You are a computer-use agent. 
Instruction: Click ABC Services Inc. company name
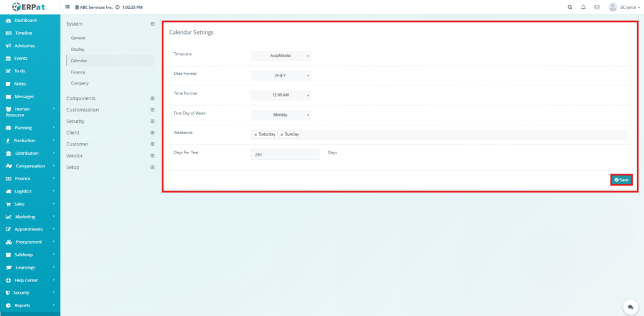tap(96, 8)
